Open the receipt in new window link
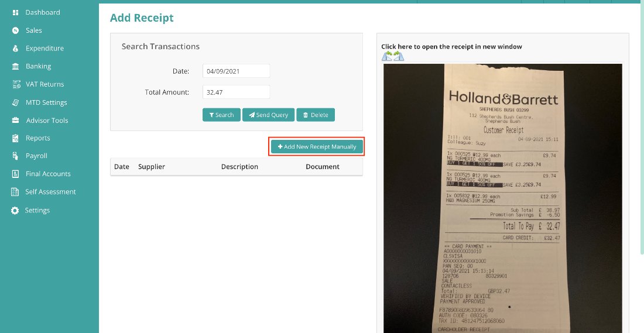 [x=451, y=46]
